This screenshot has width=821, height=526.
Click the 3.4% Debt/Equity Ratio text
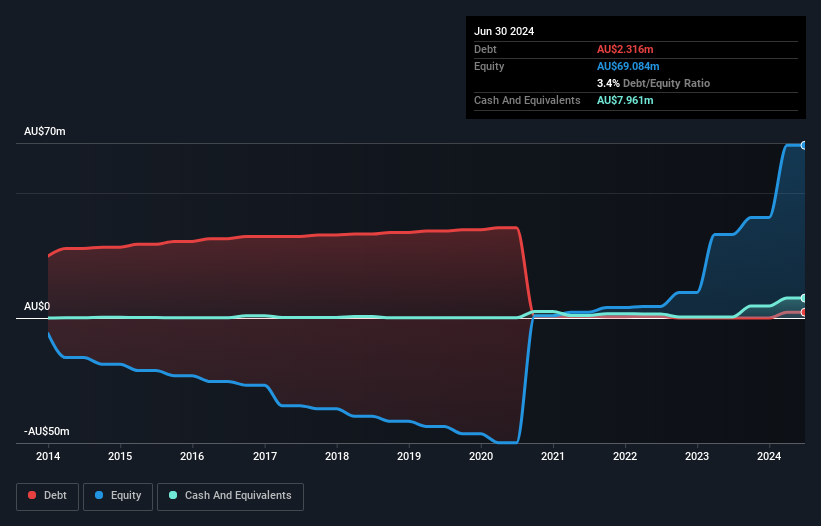pos(653,83)
